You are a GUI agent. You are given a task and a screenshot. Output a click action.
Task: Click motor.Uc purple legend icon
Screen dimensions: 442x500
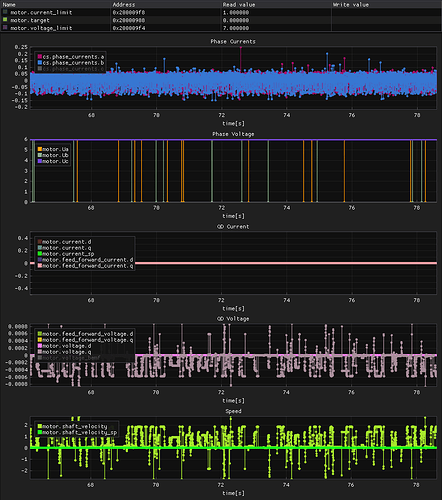click(40, 161)
